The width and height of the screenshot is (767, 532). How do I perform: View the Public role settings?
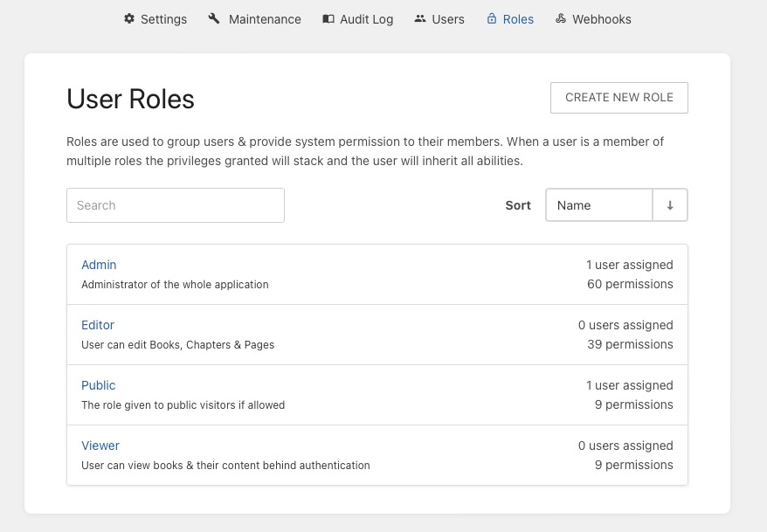tap(98, 385)
